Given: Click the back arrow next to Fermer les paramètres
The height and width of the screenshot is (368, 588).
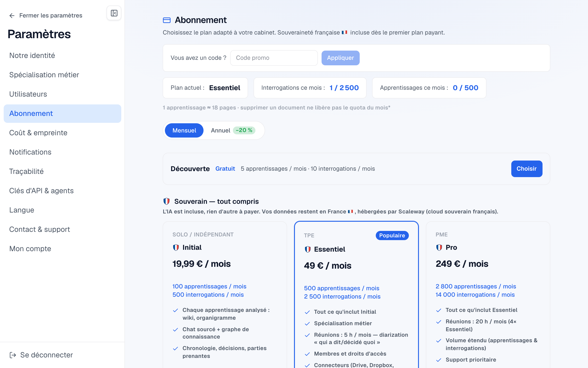Looking at the screenshot, I should coord(12,16).
